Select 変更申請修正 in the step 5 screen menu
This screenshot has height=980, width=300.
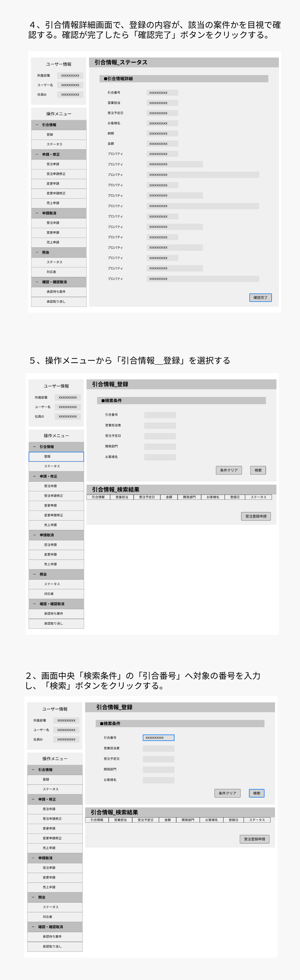(56, 515)
